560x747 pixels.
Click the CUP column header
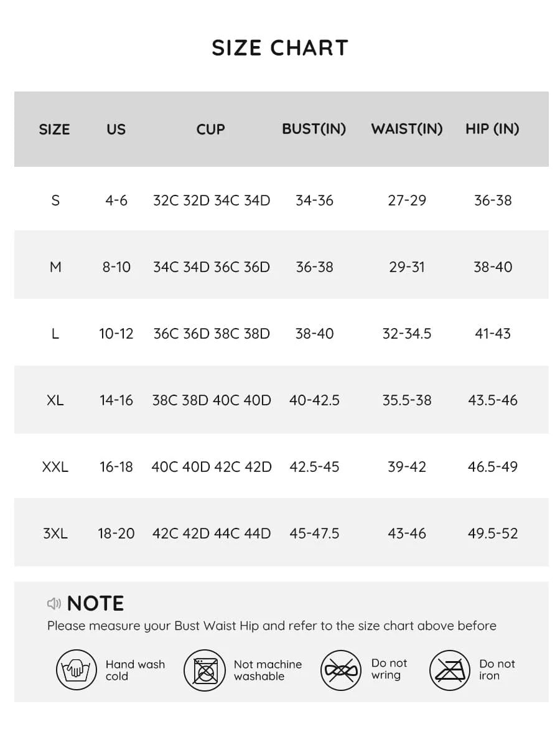[210, 129]
